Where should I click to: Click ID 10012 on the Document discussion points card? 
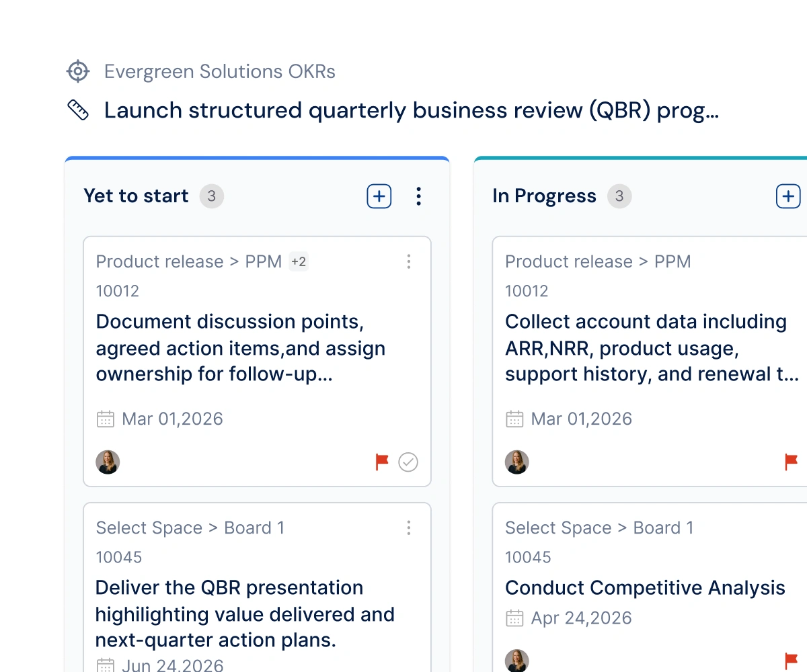click(118, 291)
